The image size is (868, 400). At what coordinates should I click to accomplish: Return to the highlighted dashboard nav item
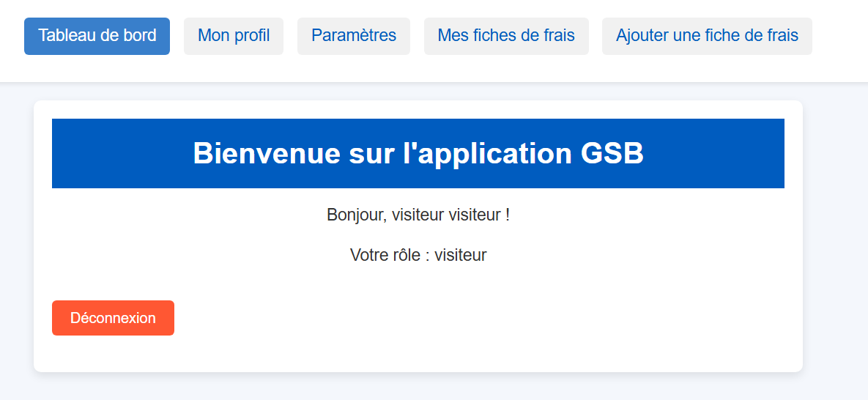97,36
